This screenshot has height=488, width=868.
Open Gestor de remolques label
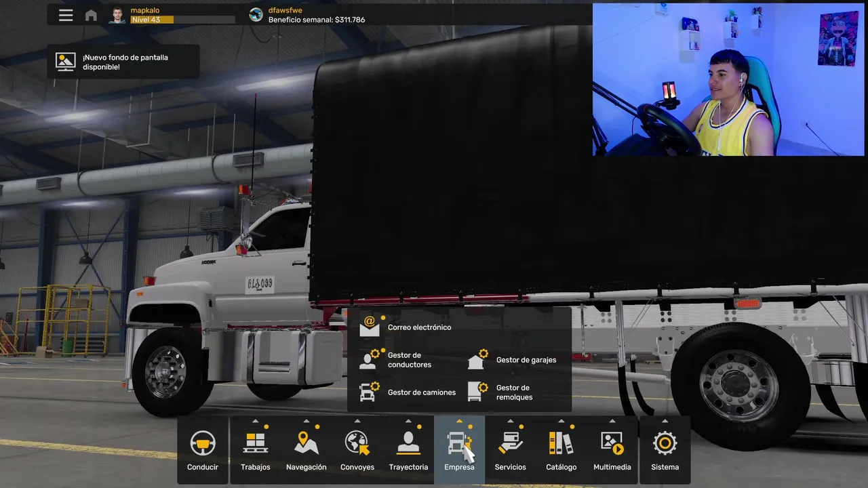[x=514, y=392]
